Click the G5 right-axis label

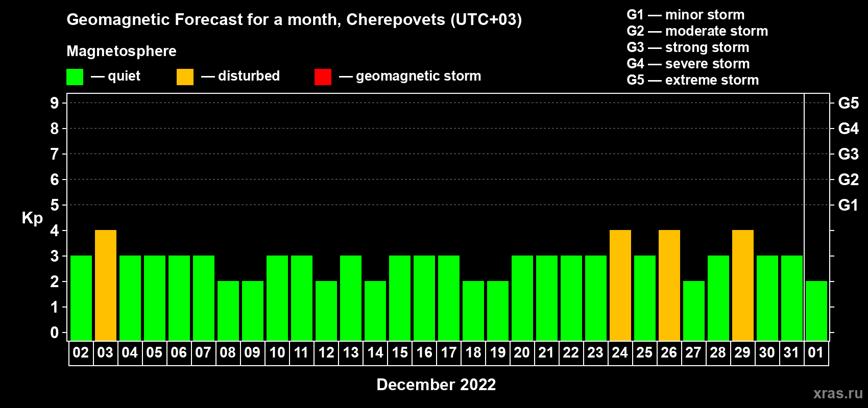tap(849, 103)
